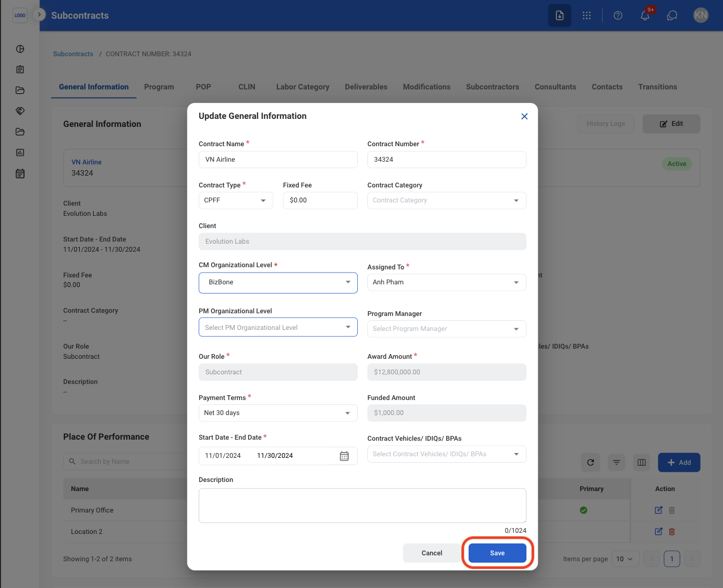Add a new place of performance
This screenshot has width=723, height=588.
click(x=679, y=463)
